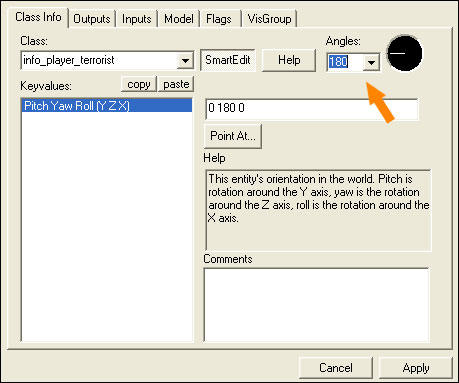Switch to the Model tab
The width and height of the screenshot is (459, 383).
click(x=179, y=19)
